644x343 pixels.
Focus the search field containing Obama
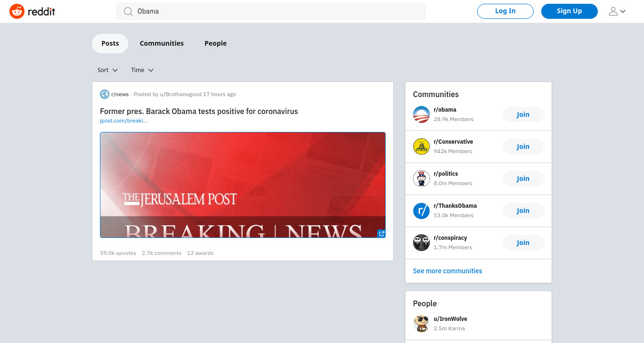[271, 11]
